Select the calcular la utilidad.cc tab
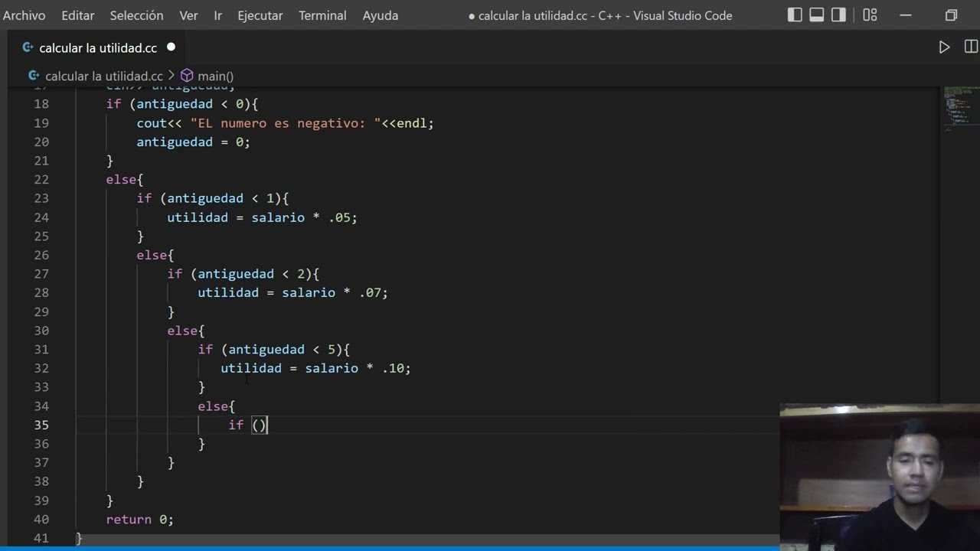This screenshot has height=551, width=980. point(98,47)
